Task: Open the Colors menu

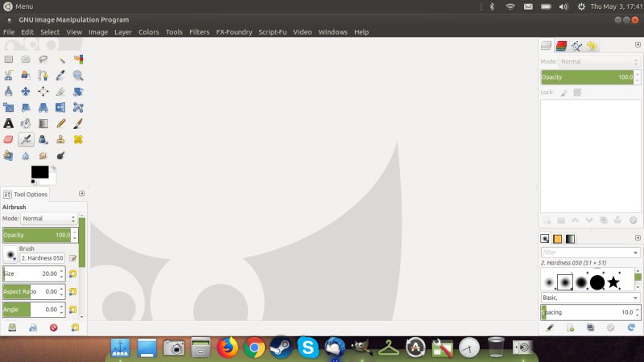Action: click(x=149, y=32)
